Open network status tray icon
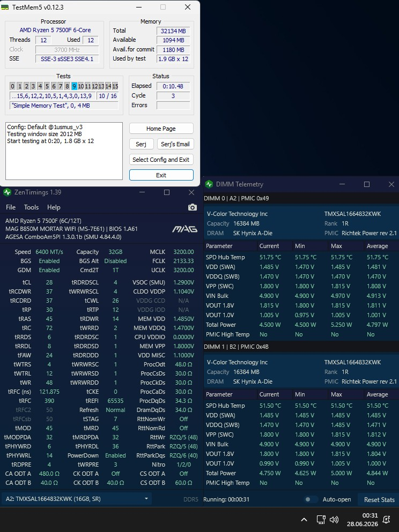 321,520
